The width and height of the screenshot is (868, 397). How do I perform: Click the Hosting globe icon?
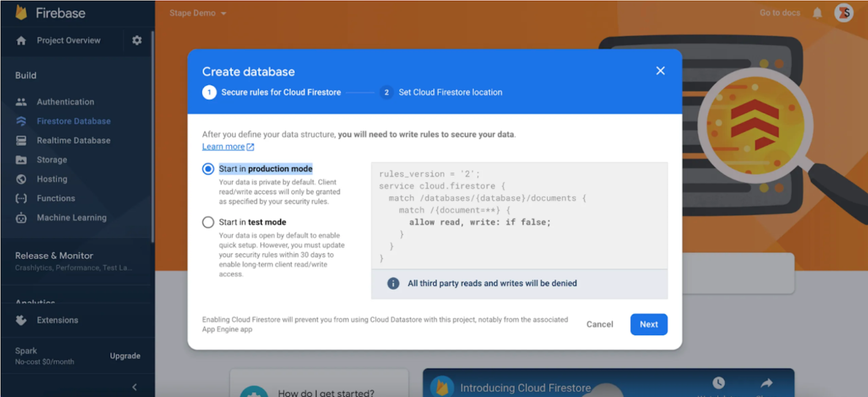pos(21,179)
